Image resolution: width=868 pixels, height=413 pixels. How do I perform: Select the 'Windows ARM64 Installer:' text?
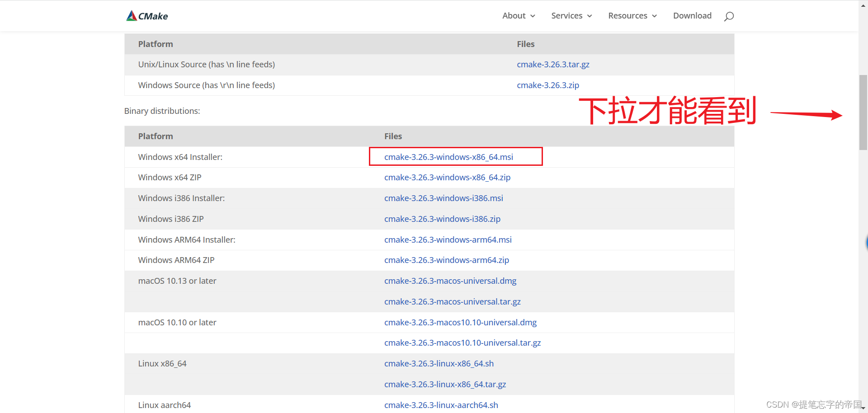pos(187,240)
